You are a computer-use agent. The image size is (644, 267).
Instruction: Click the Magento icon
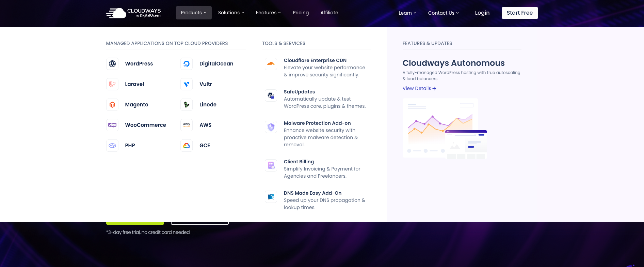(x=112, y=105)
